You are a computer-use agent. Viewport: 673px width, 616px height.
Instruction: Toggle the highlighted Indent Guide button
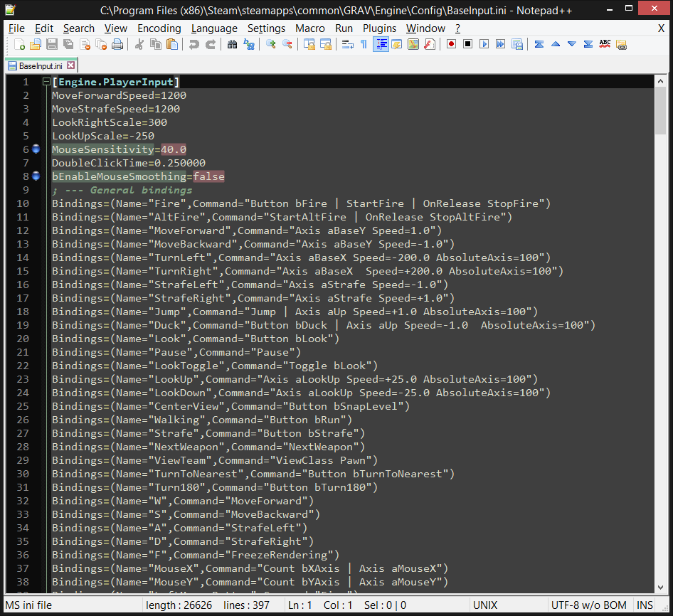coord(381,44)
